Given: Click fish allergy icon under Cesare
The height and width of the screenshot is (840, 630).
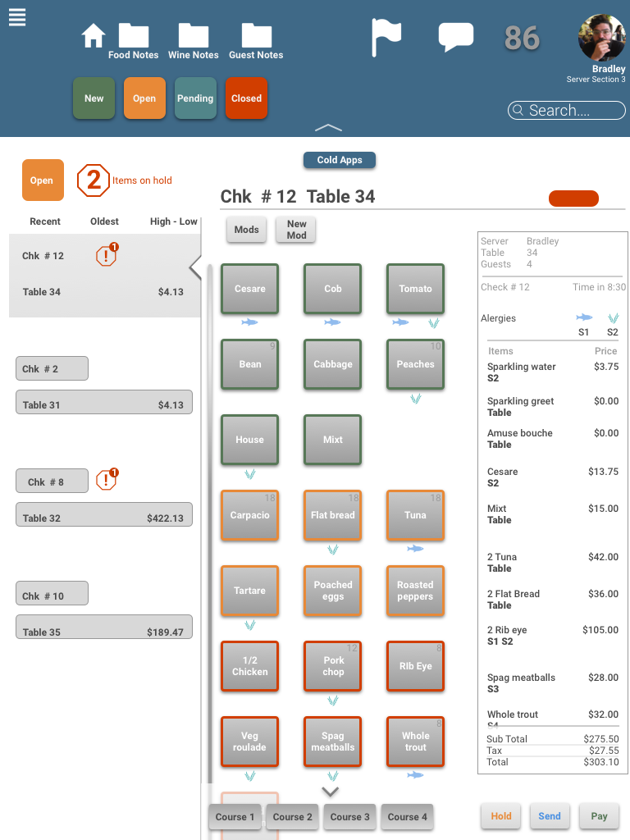Looking at the screenshot, I should pos(249,322).
